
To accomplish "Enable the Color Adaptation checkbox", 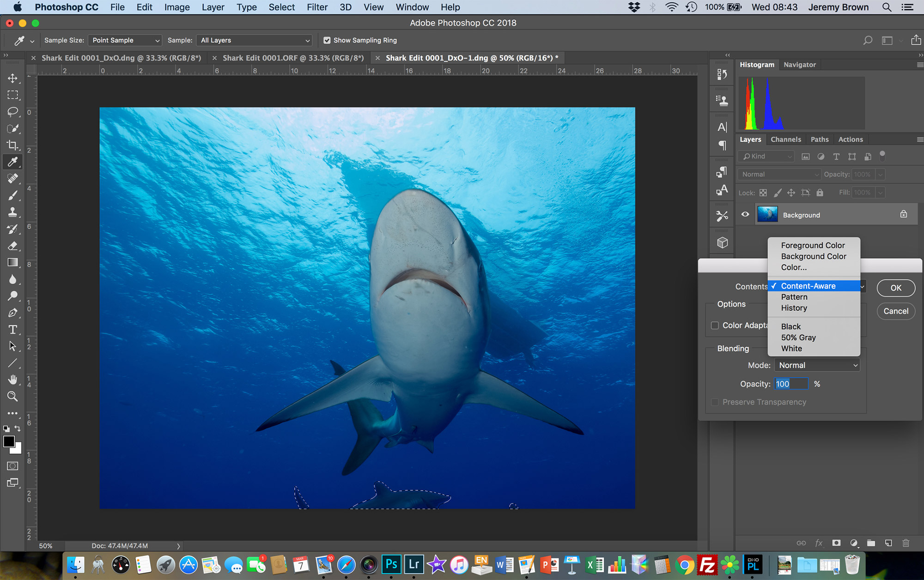I will coord(715,325).
